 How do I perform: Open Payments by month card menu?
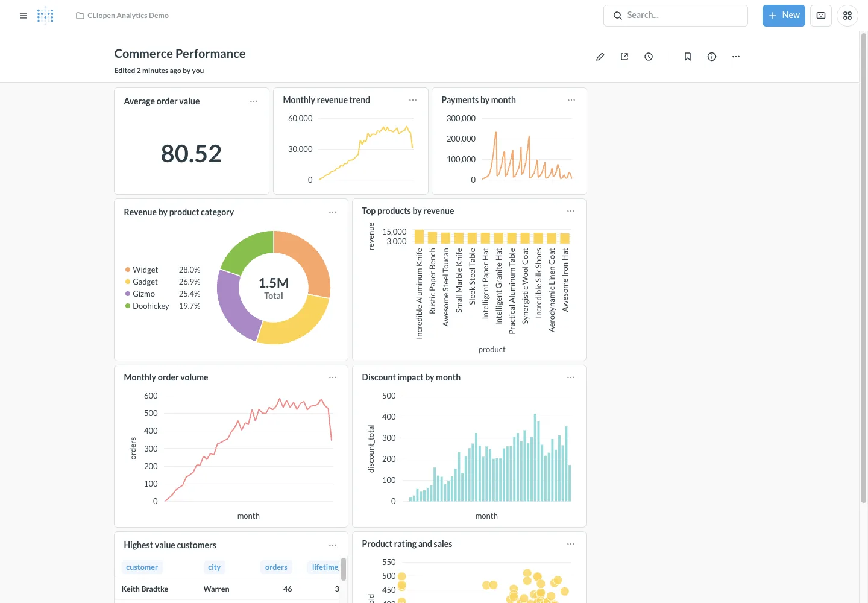tap(571, 100)
